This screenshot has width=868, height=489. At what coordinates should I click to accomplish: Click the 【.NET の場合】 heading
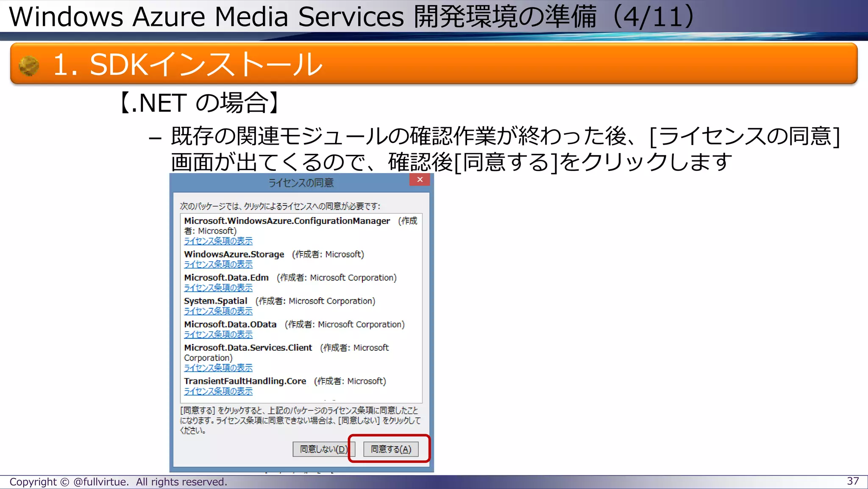[199, 103]
